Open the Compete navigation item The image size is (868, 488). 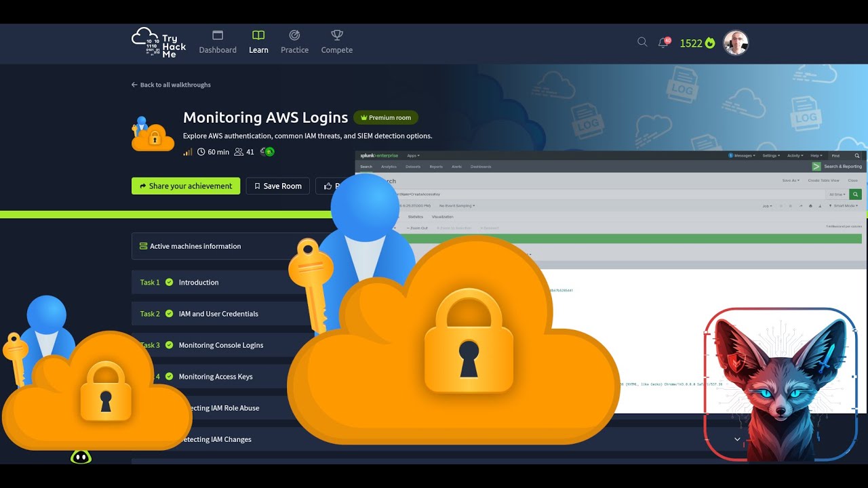[x=337, y=42]
